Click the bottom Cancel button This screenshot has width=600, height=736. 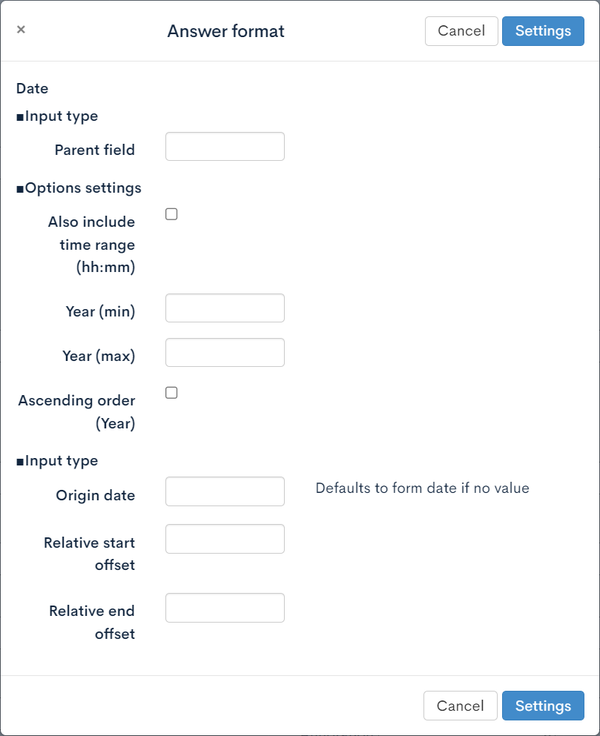point(460,705)
